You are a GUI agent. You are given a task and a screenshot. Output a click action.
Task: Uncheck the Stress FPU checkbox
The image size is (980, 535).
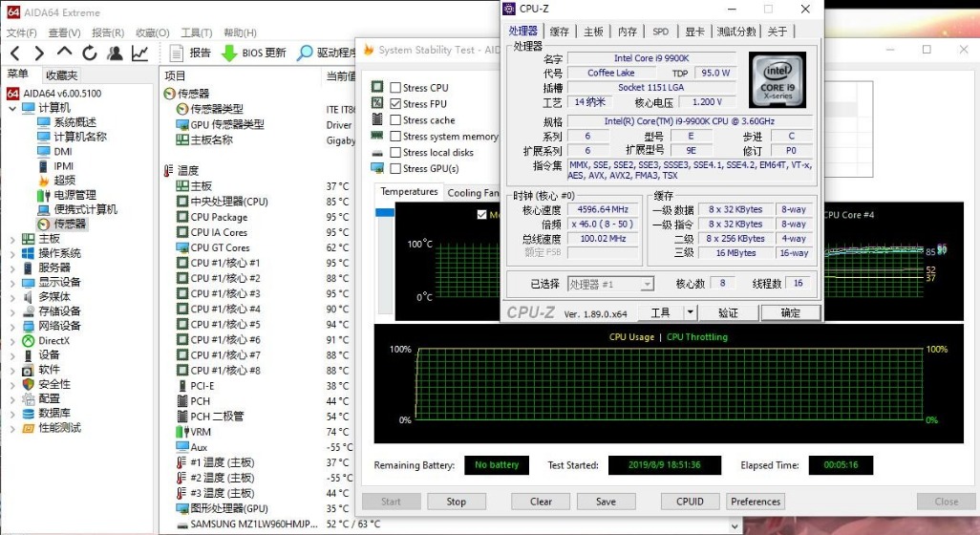395,104
